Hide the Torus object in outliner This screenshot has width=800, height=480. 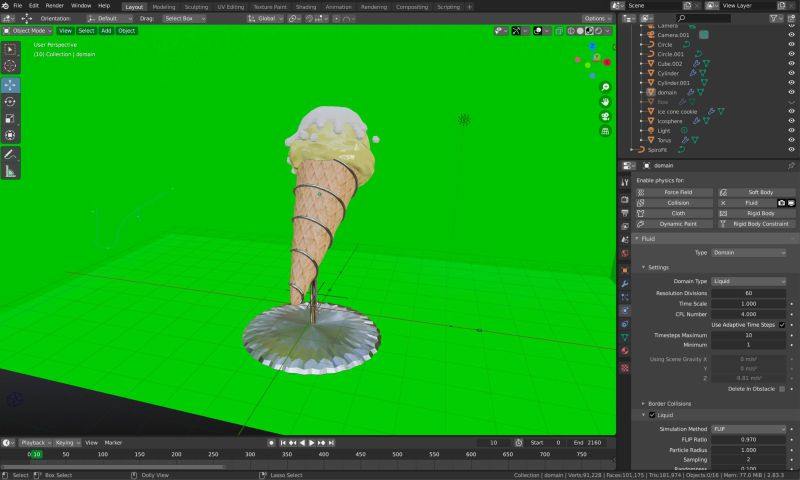[791, 140]
